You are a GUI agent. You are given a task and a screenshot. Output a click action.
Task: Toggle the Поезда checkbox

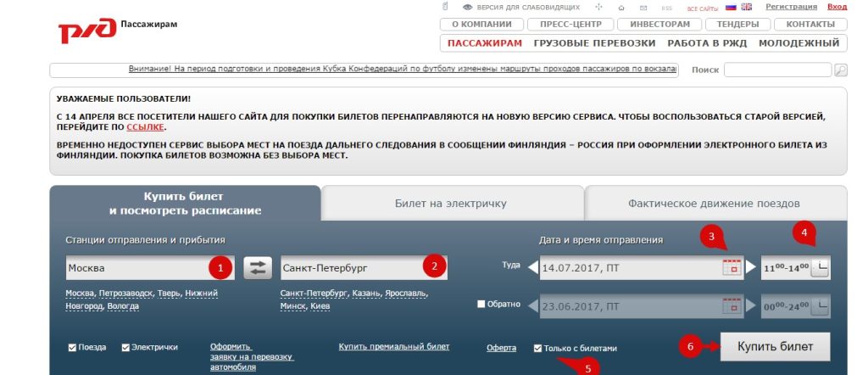click(72, 348)
